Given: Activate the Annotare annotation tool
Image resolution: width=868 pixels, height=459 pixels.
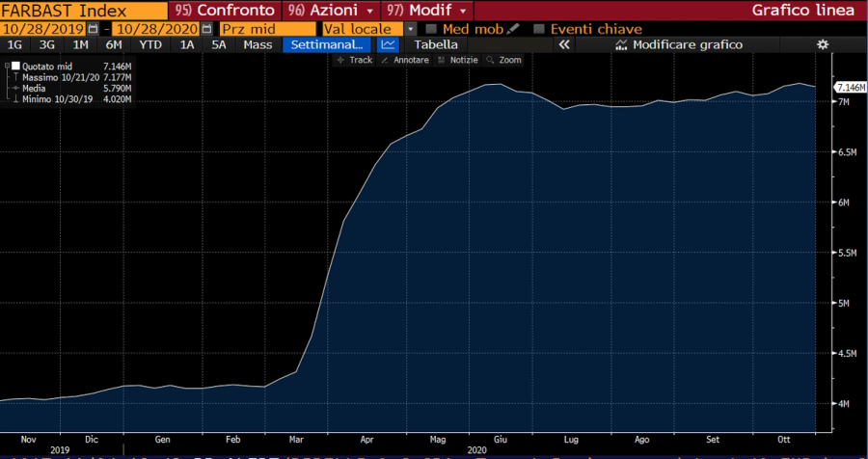Looking at the screenshot, I should point(405,60).
